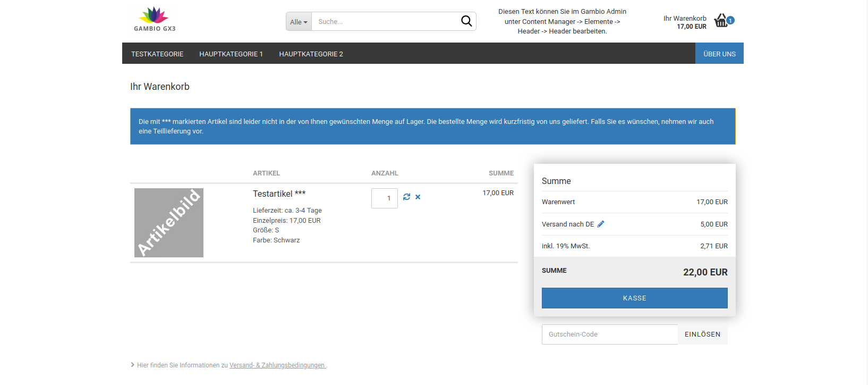
Task: Open the shopping basket icon
Action: click(721, 21)
